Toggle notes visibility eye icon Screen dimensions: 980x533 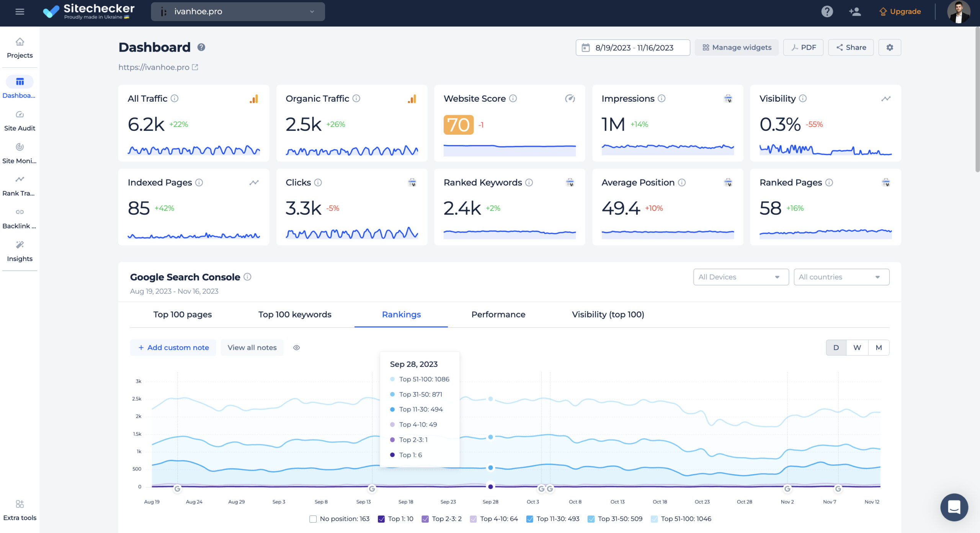point(296,347)
